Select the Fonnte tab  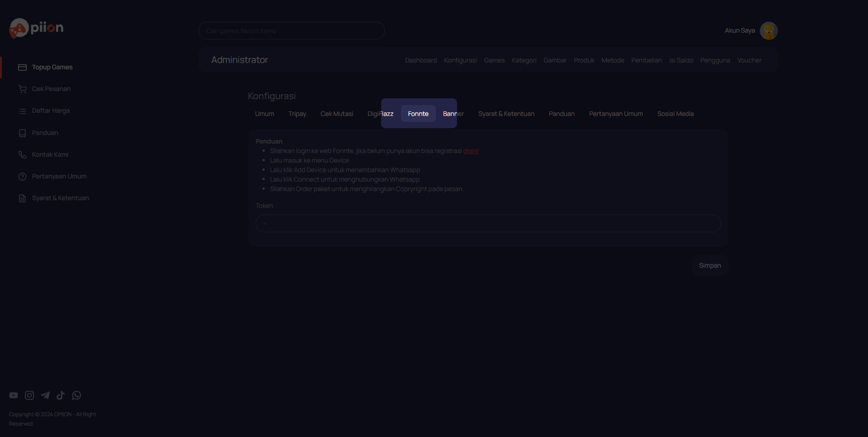click(418, 114)
